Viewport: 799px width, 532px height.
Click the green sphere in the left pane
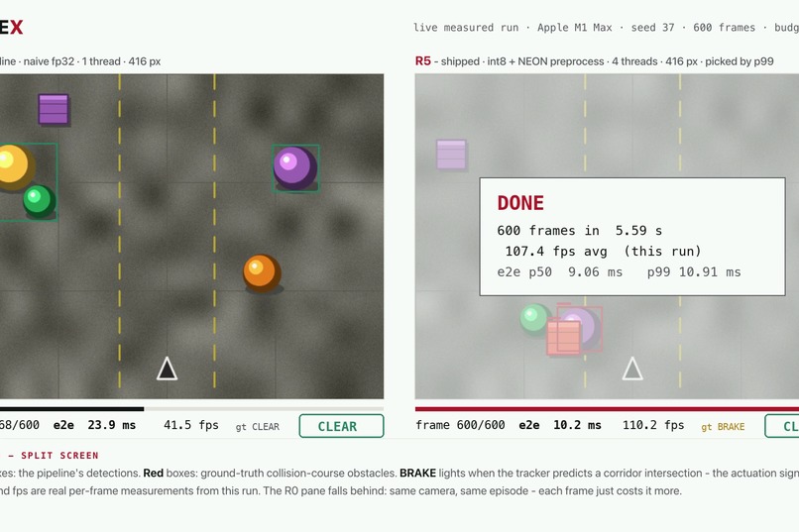[39, 200]
